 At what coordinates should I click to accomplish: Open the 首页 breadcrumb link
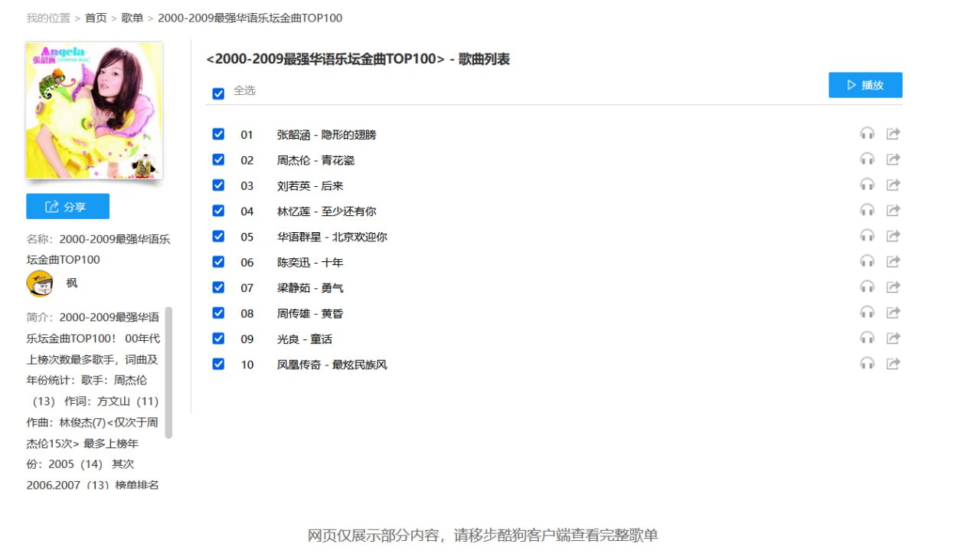click(x=96, y=18)
